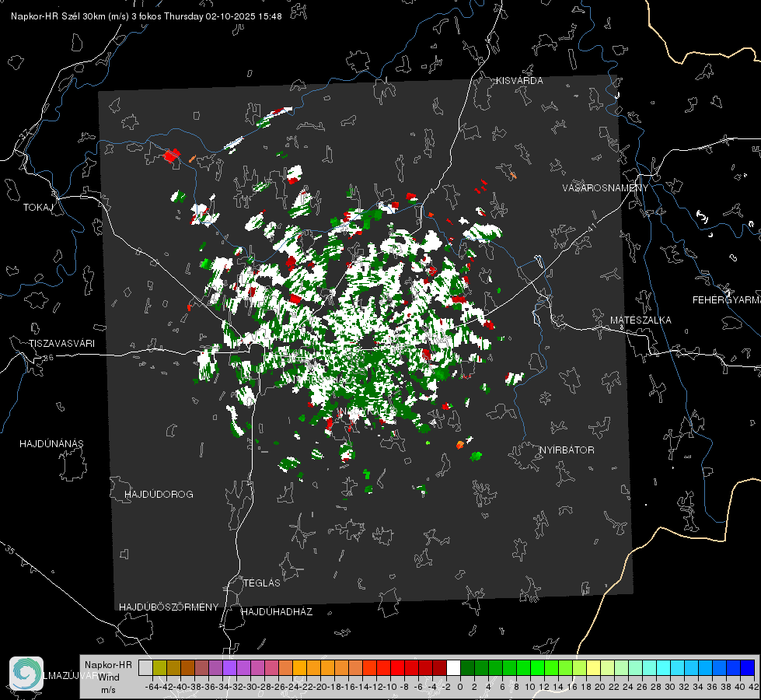This screenshot has width=761, height=700.
Task: Click the HAJDÚBÖSZÖRMÉNY label
Action: click(169, 607)
